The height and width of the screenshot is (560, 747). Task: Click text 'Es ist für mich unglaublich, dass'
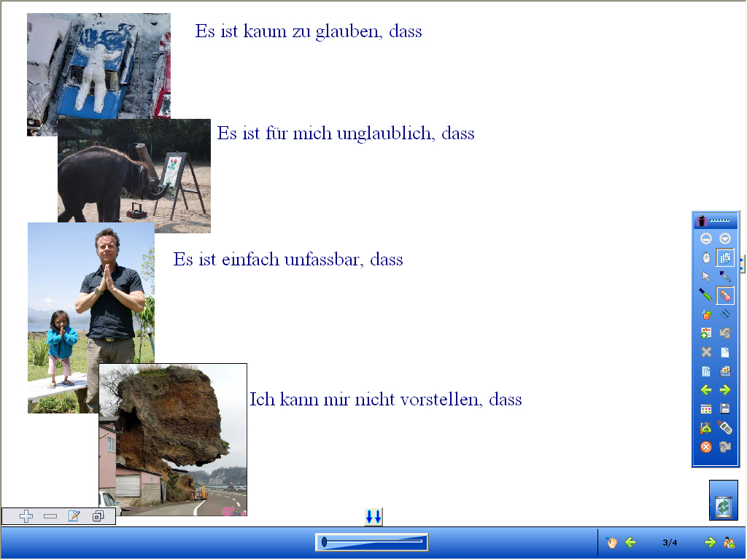[x=345, y=134]
